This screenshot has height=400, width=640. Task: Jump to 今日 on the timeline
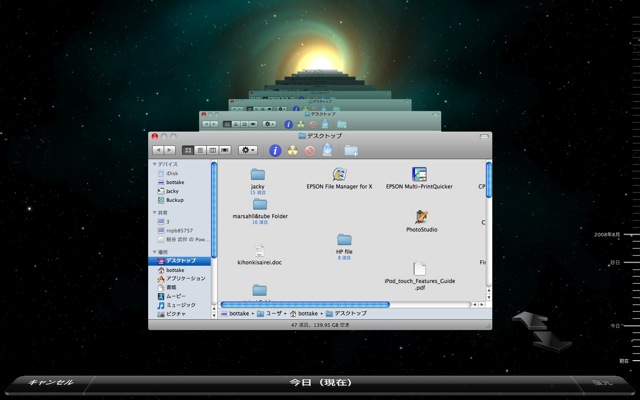point(615,326)
